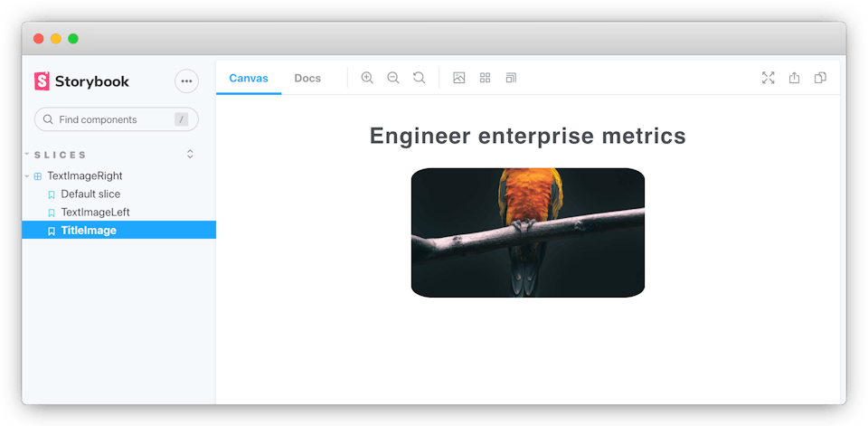The image size is (868, 426).
Task: Collapse the TextImageRight component arrow
Action: [x=26, y=176]
